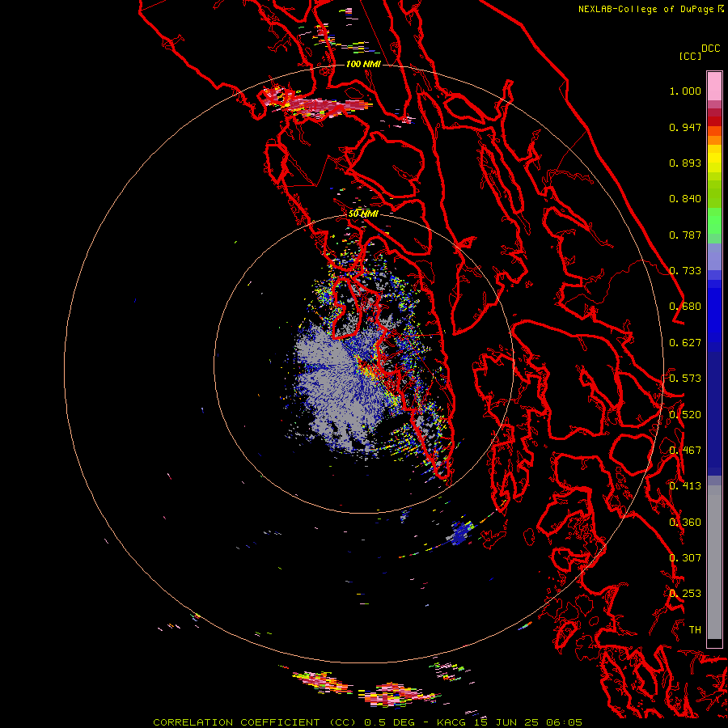This screenshot has height=728, width=728.
Task: Click the 0.467 scale value
Action: click(x=685, y=451)
